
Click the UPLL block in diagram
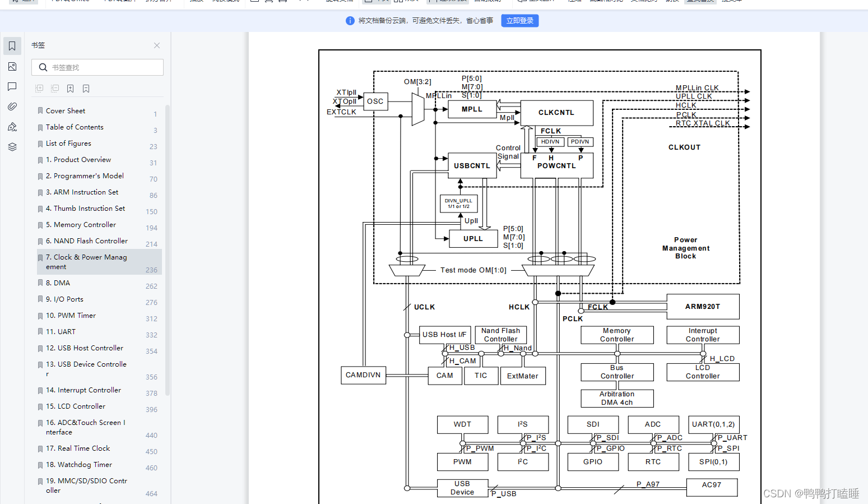pos(473,239)
